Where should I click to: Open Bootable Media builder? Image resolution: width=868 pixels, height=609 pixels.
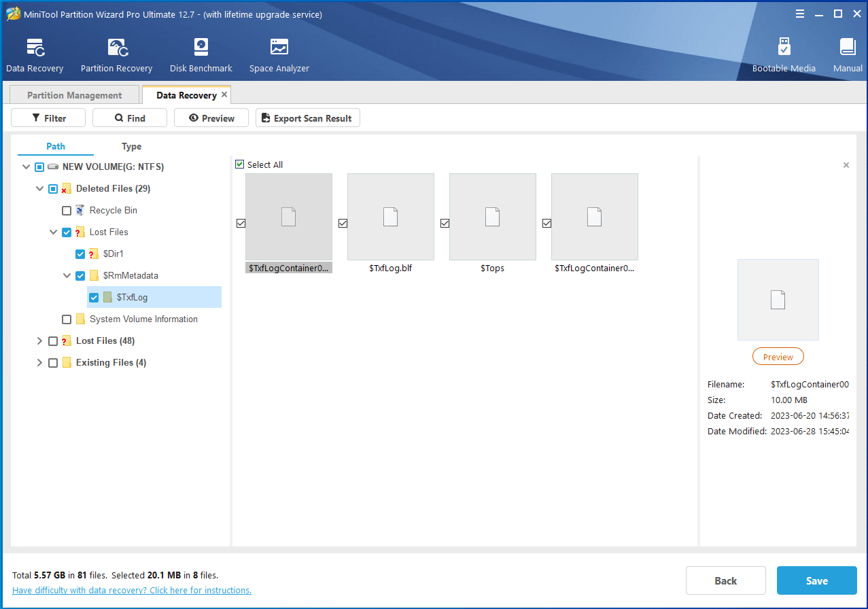784,47
